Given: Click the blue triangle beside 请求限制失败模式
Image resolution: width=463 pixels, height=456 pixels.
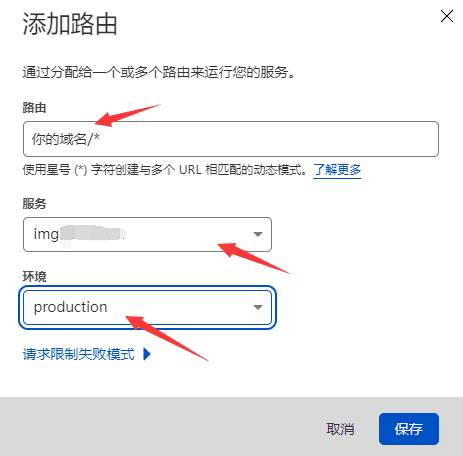Looking at the screenshot, I should tap(147, 354).
